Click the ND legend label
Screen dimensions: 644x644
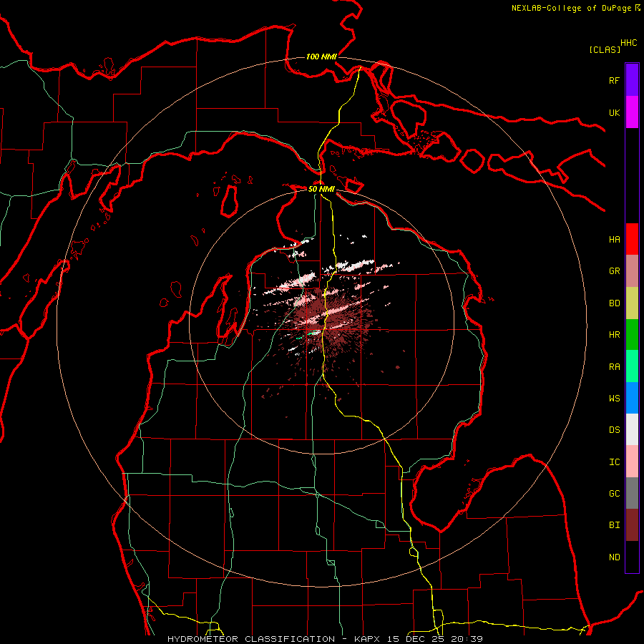[614, 557]
